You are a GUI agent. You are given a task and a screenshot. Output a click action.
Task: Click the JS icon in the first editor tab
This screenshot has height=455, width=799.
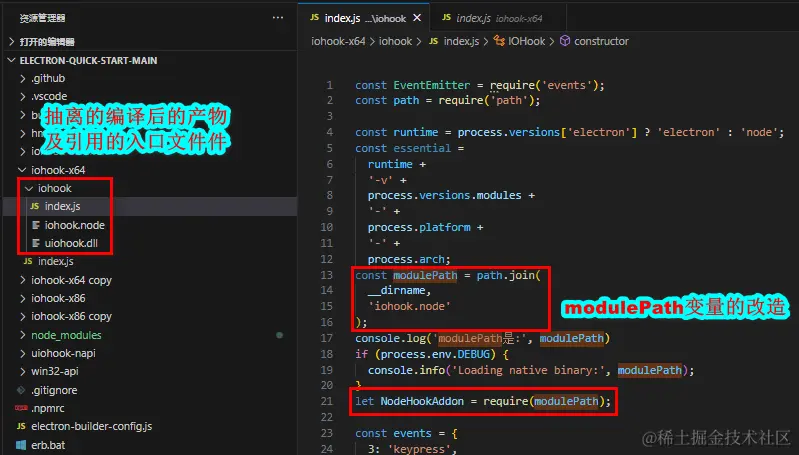point(314,18)
